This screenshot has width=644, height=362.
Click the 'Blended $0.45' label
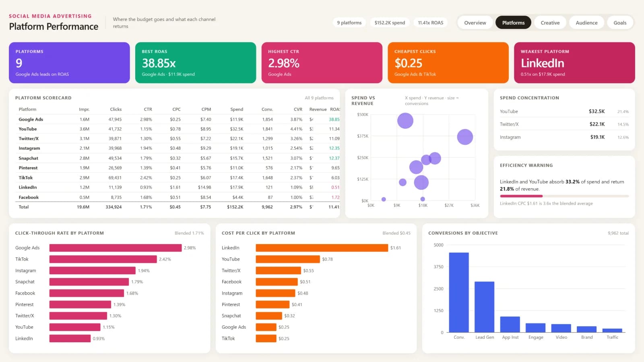click(396, 233)
